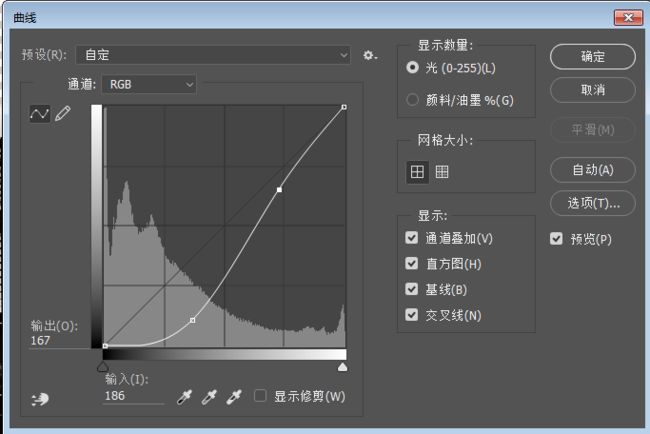The image size is (650, 434).
Task: Select the lower curve control point
Action: [192, 320]
